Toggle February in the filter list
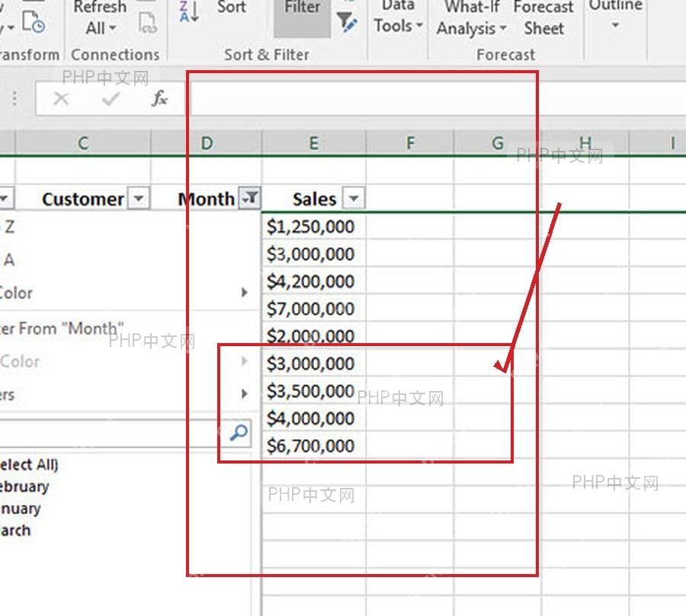 tap(24, 486)
